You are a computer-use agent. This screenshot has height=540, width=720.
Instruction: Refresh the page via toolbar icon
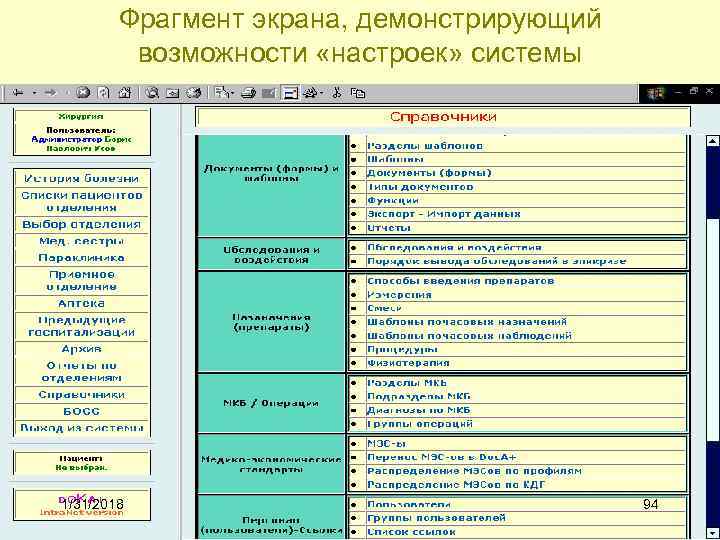[x=104, y=93]
